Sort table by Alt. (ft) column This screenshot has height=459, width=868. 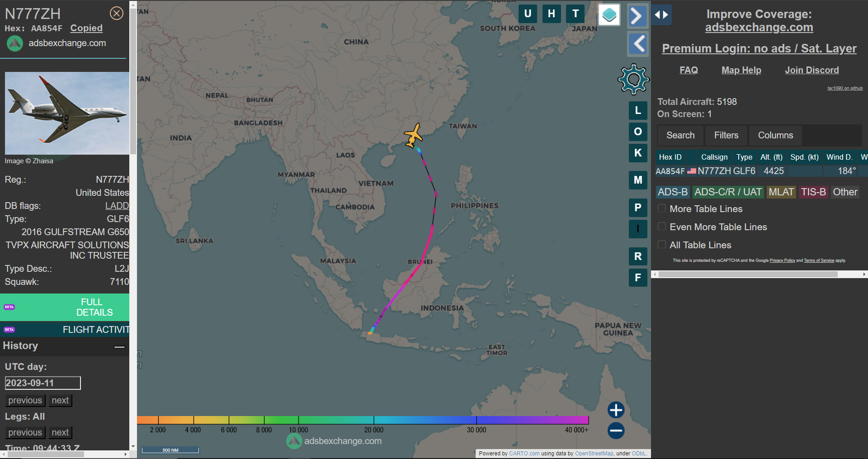coord(771,157)
